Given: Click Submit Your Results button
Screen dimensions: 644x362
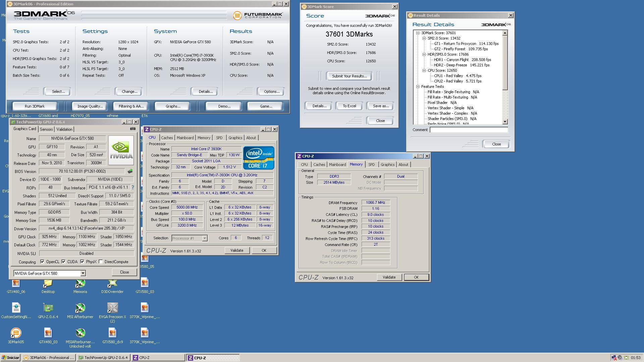Looking at the screenshot, I should pos(349,76).
